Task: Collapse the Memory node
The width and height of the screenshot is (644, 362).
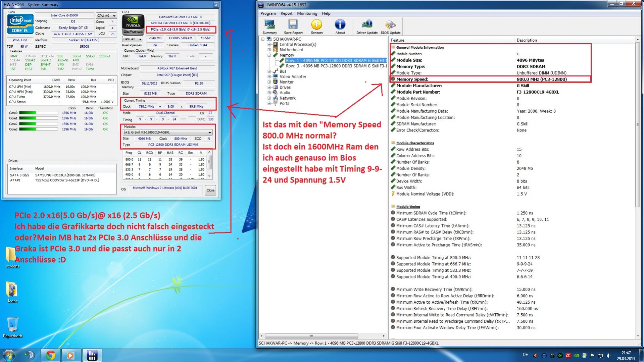Action: 269,55
